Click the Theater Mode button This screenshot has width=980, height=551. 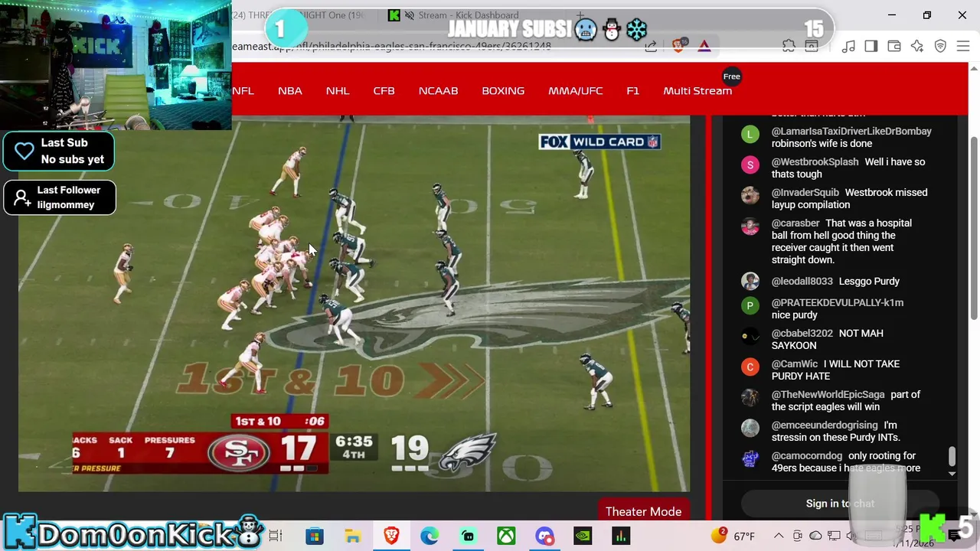(643, 511)
